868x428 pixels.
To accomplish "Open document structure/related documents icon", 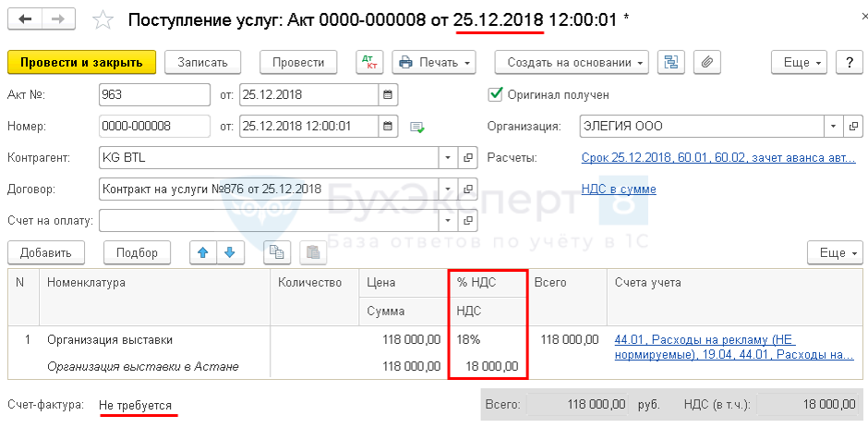I will coord(671,62).
